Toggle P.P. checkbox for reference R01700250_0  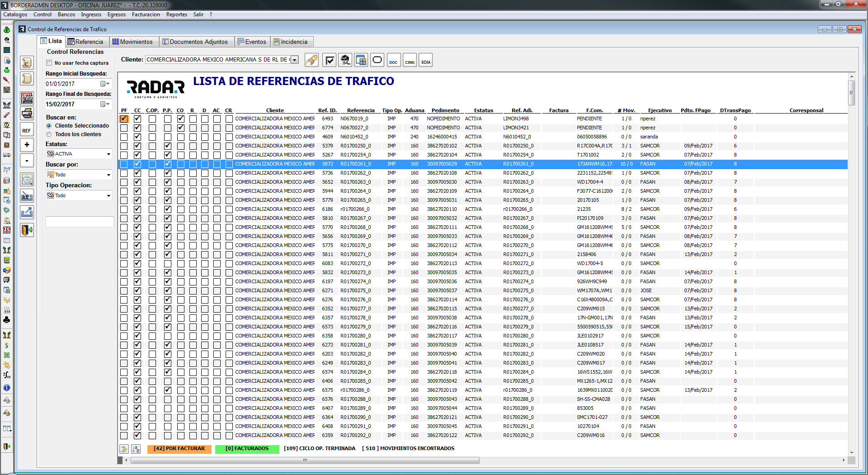168,146
